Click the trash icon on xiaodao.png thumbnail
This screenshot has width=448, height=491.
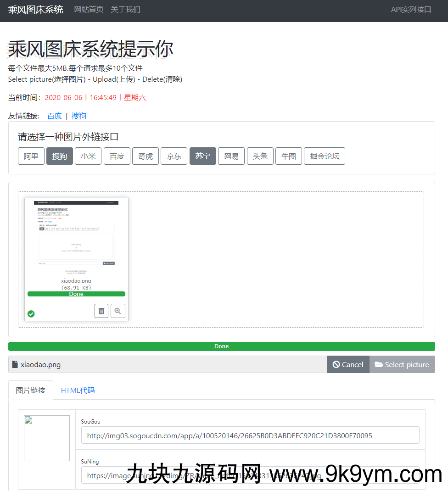click(x=101, y=311)
